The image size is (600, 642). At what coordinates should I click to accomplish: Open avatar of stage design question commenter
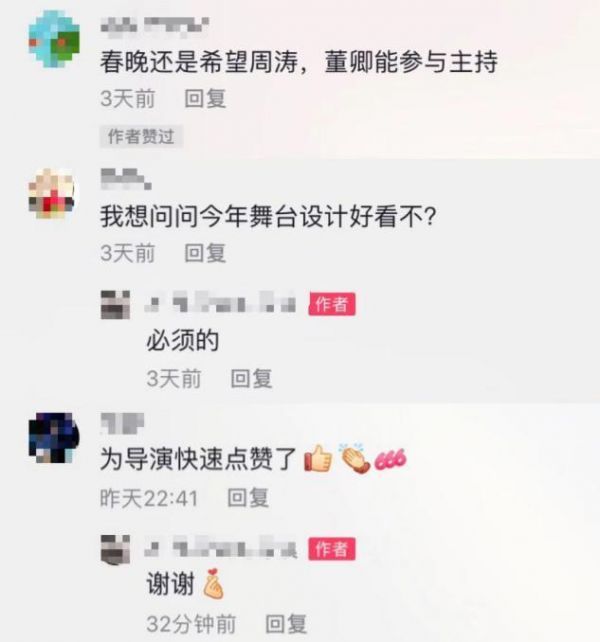tap(52, 193)
